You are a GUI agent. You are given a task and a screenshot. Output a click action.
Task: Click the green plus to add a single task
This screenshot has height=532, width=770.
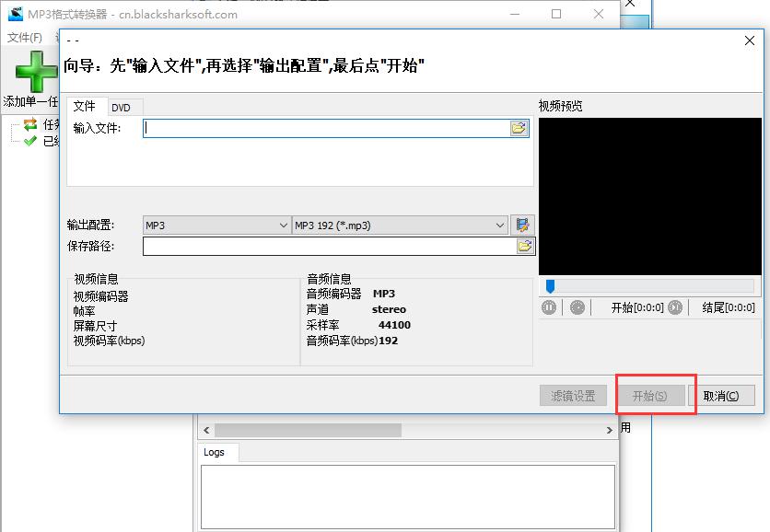click(x=32, y=72)
